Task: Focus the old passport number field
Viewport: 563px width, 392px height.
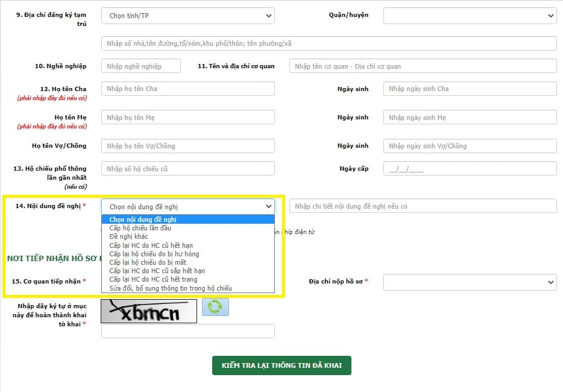Action: (x=187, y=169)
